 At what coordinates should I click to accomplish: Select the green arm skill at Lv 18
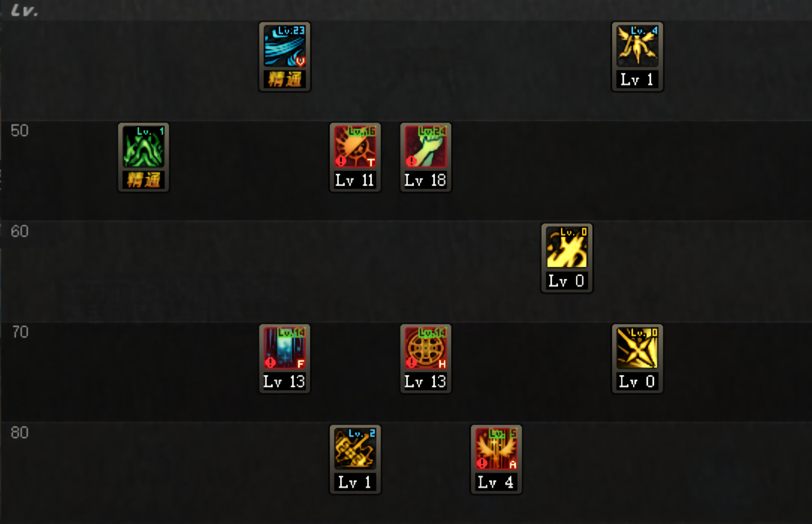[426, 147]
